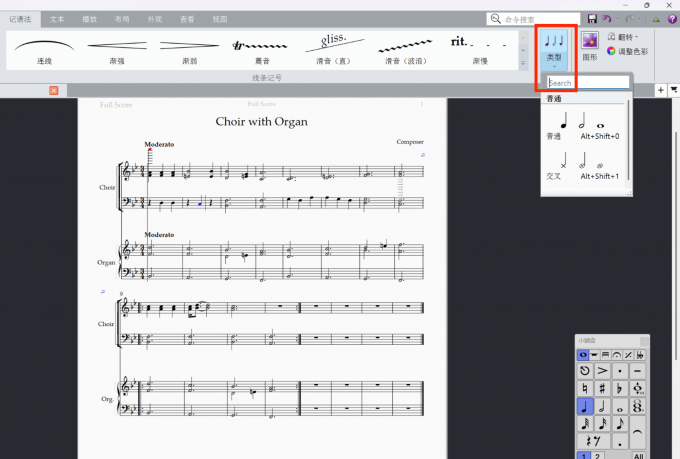Open the 外观 ribbon tab
Viewport: 680px width, 459px height.
(154, 19)
